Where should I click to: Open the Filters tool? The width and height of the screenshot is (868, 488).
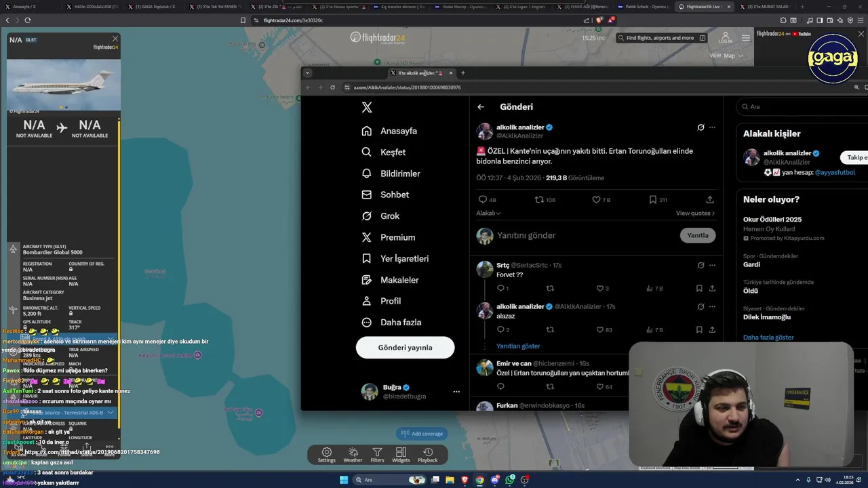coord(378,455)
